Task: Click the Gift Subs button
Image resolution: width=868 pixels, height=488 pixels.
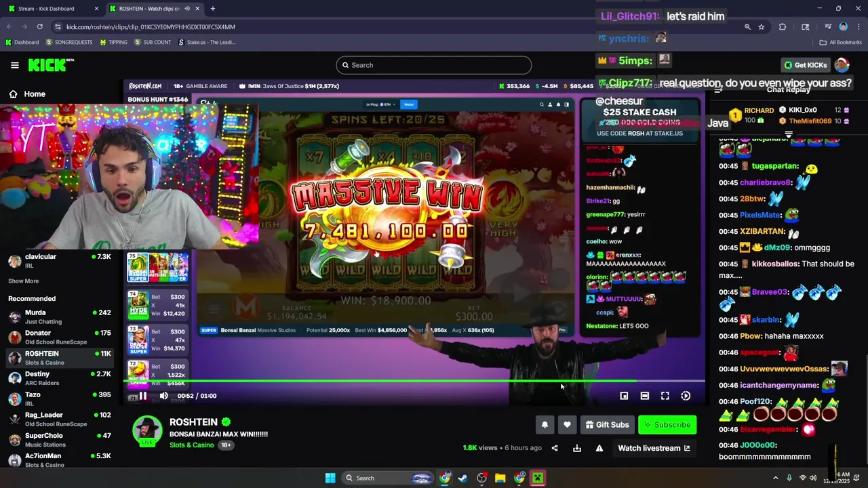Action: click(607, 425)
